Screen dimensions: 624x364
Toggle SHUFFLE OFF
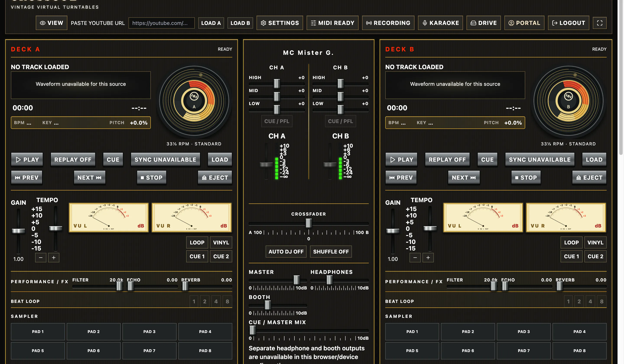tap(331, 252)
